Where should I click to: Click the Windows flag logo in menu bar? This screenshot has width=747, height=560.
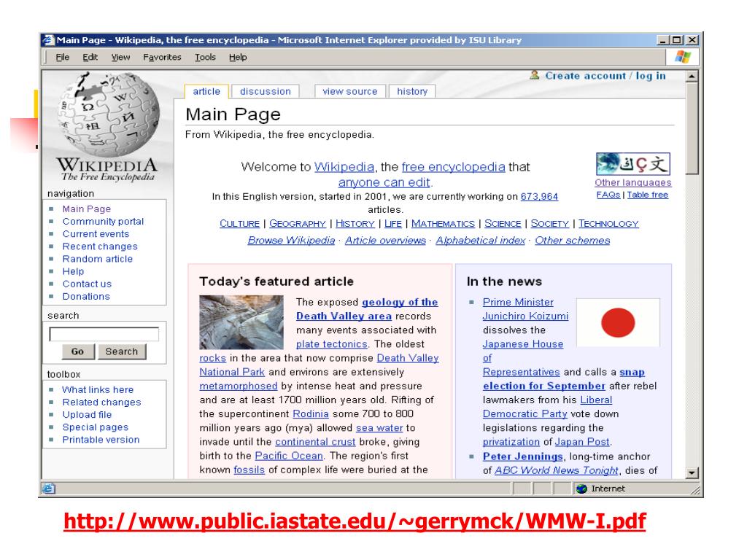tap(683, 57)
